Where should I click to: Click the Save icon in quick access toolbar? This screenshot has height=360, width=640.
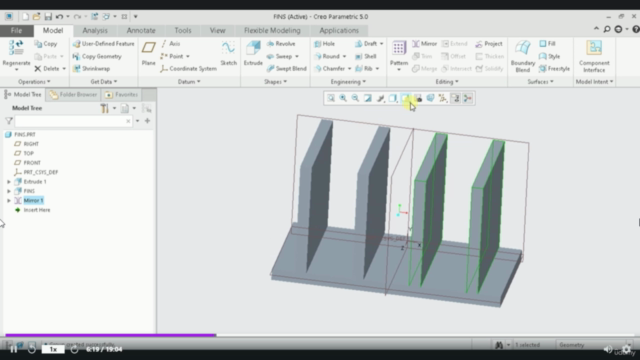click(x=48, y=17)
